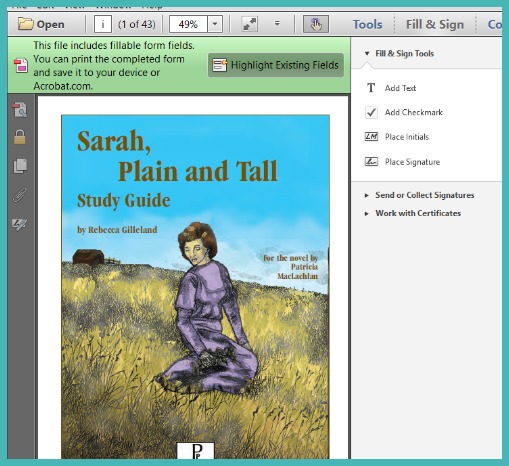Click the fit-to-window expand arrows icon
Screen dimensions: 509x466
(249, 24)
